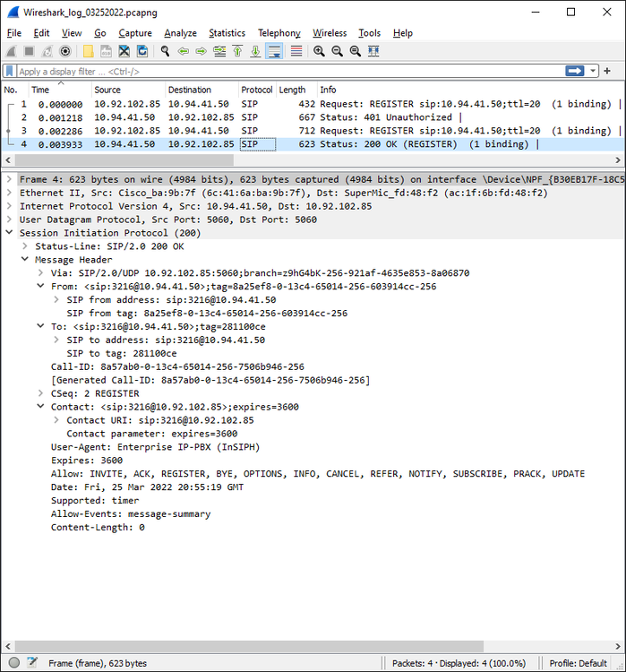Viewport: 626px width, 672px height.
Task: Click the zoom in toolbar icon
Action: click(x=319, y=51)
